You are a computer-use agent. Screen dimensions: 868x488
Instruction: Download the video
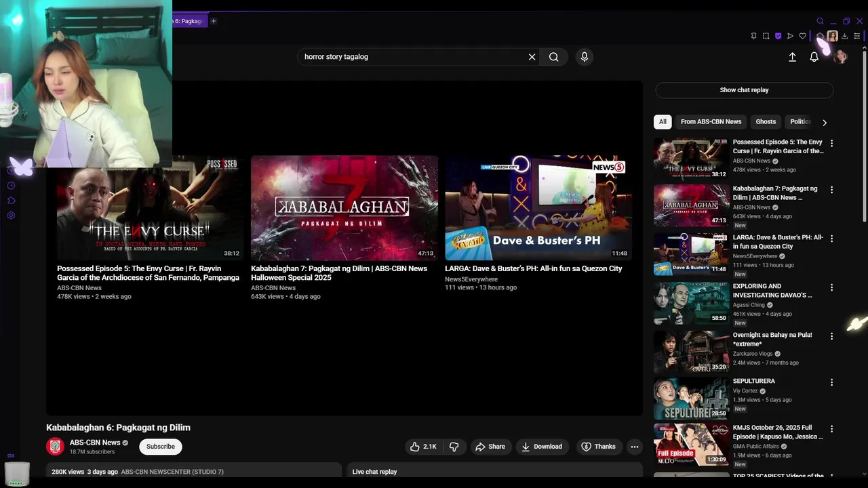pos(542,447)
